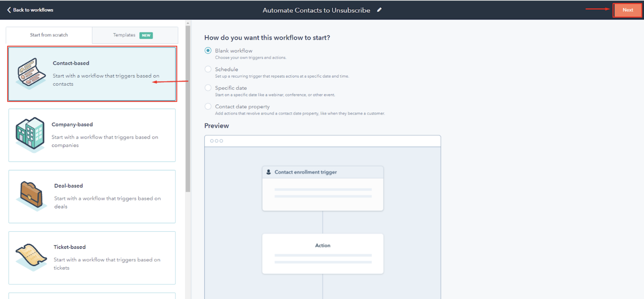Click the workflow title Automate Contacts to Unsubscribe

(x=316, y=10)
